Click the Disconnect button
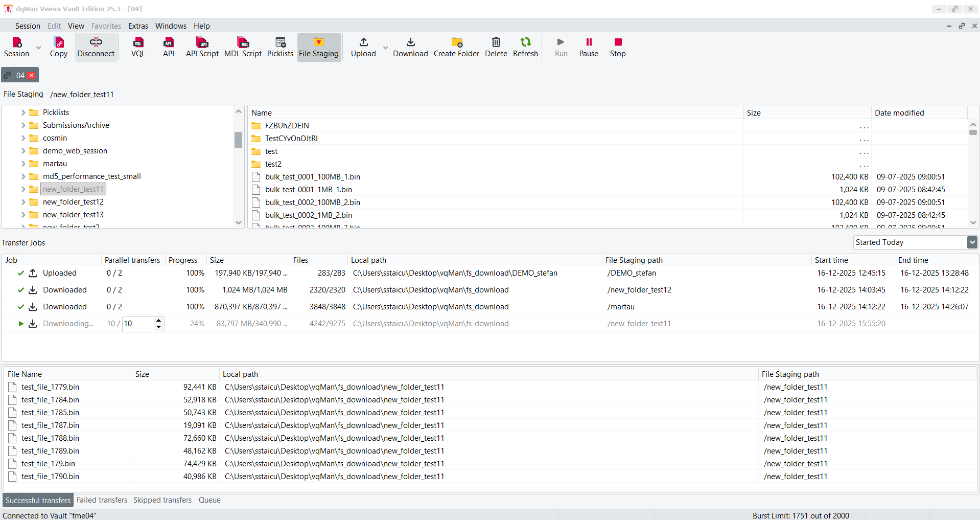The image size is (980, 520). point(96,47)
